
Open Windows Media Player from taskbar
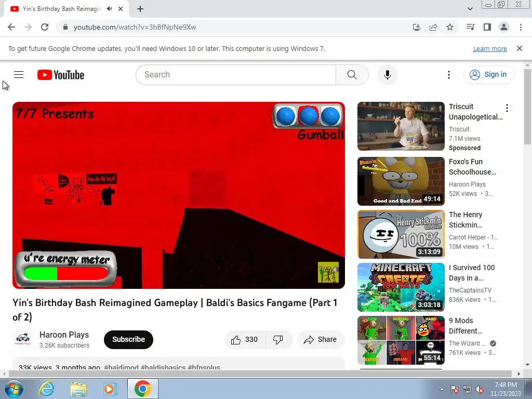pos(110,389)
